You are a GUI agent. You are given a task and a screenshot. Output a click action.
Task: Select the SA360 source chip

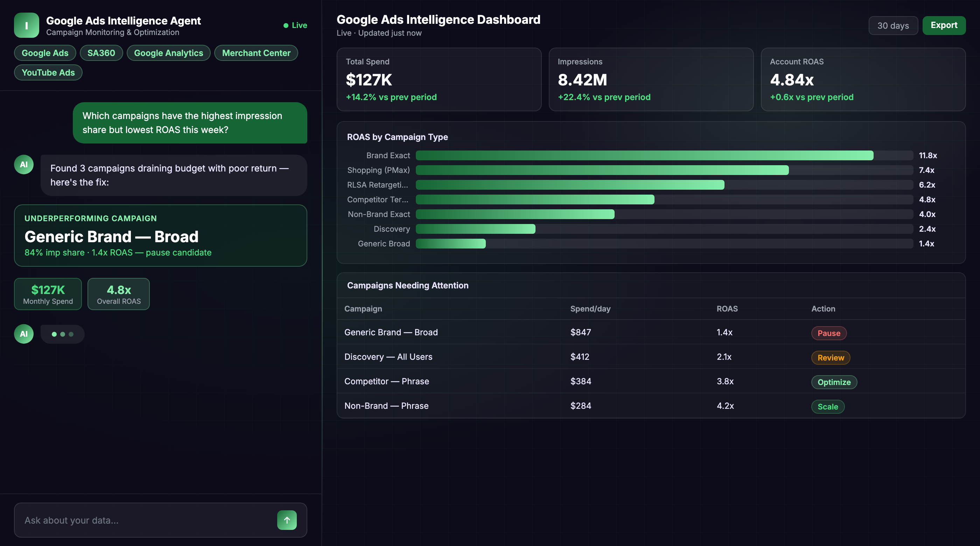pos(101,53)
